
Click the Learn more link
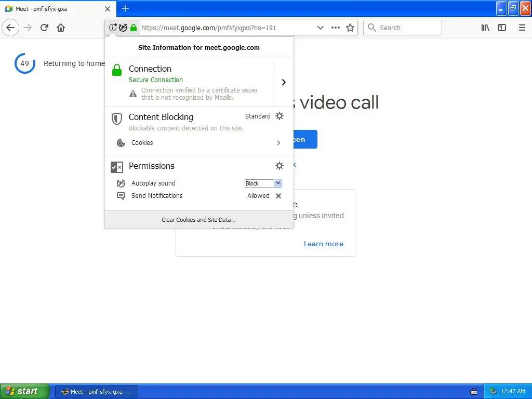(323, 244)
